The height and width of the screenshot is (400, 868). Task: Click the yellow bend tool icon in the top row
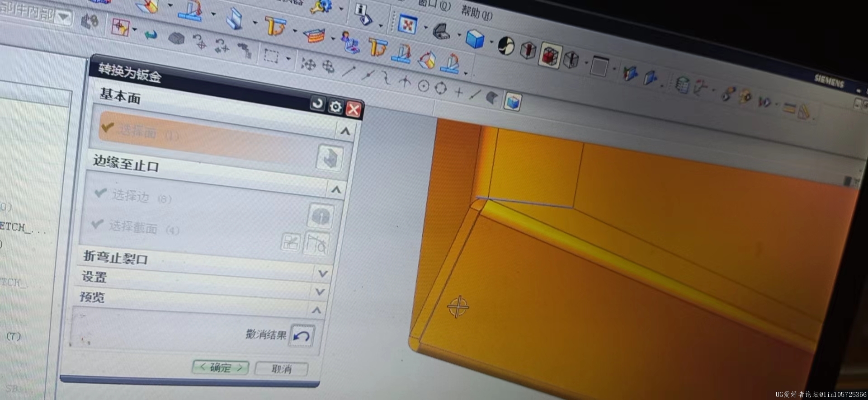[x=275, y=26]
